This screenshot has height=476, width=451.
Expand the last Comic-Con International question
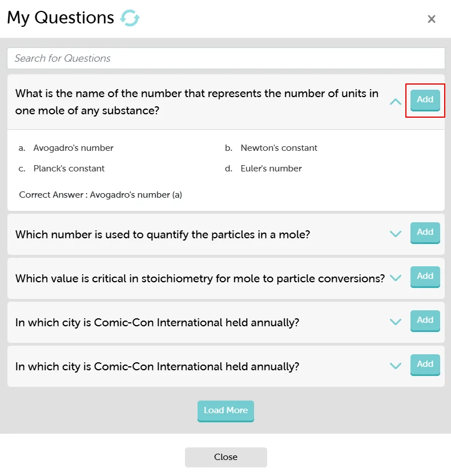click(x=395, y=366)
